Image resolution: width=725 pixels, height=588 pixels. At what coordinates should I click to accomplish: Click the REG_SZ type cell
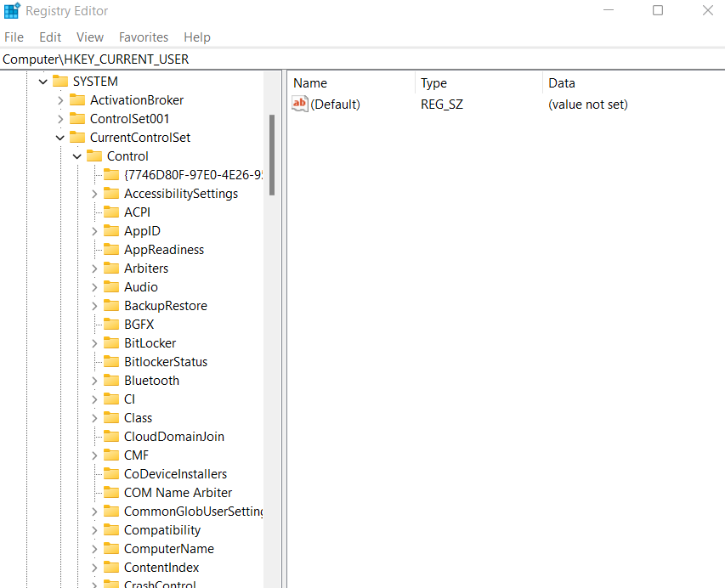pos(442,105)
